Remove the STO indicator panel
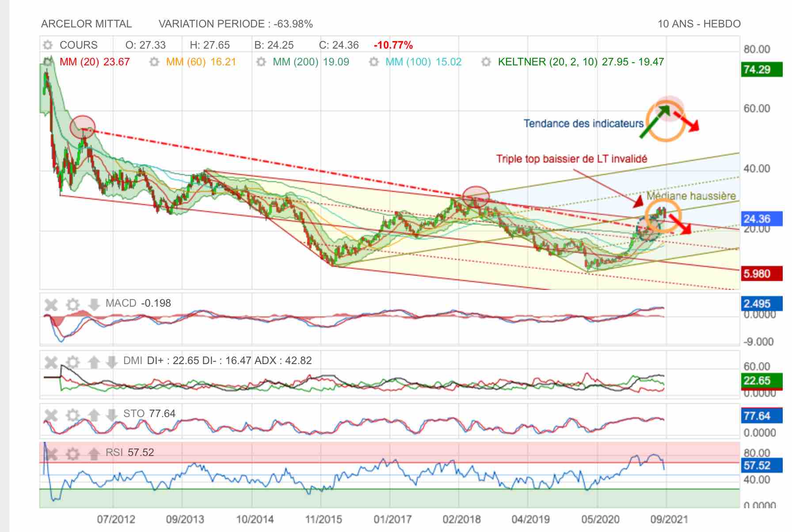 pos(51,415)
